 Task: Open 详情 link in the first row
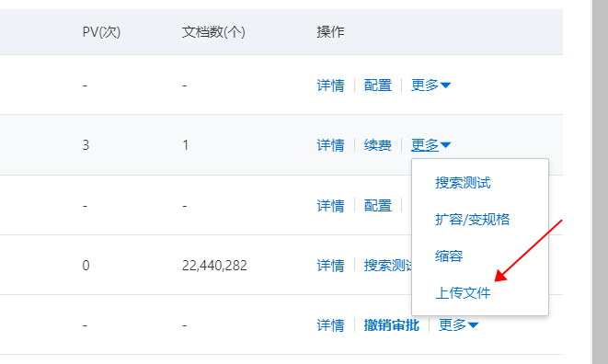(x=330, y=85)
